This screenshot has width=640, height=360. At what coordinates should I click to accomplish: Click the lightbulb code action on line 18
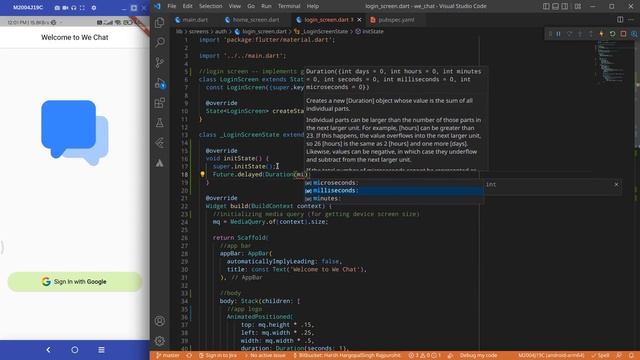click(x=202, y=174)
